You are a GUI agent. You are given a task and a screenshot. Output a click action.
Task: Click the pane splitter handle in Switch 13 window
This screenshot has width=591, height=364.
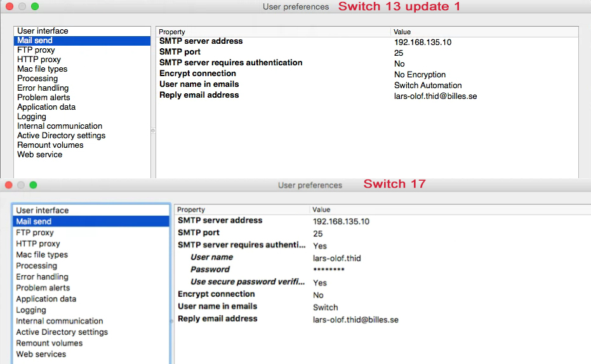click(x=152, y=131)
